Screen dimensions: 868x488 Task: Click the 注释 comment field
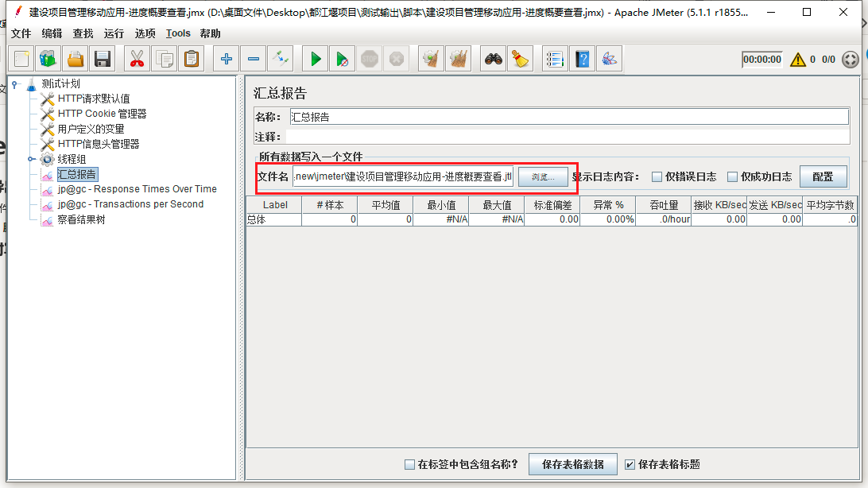pyautogui.click(x=568, y=137)
